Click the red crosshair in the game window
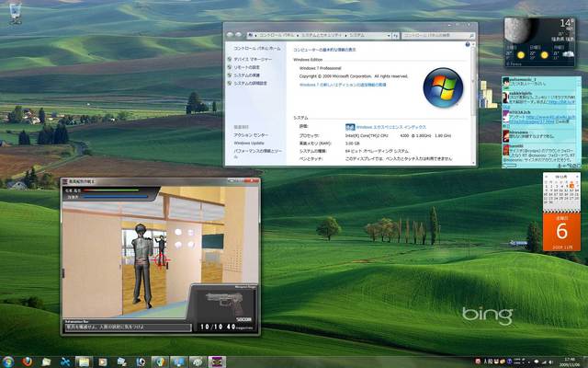The height and width of the screenshot is (368, 588). pos(162,259)
